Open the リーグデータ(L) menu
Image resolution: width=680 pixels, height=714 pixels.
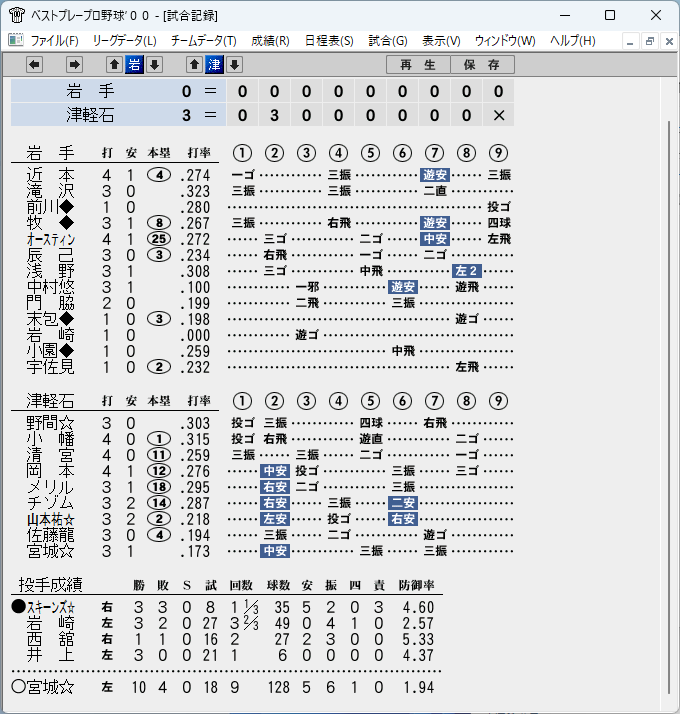point(124,41)
